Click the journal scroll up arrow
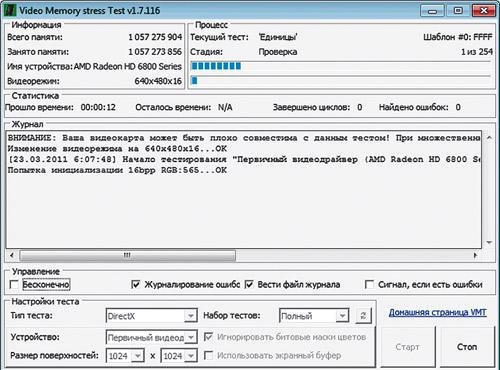 [x=489, y=137]
